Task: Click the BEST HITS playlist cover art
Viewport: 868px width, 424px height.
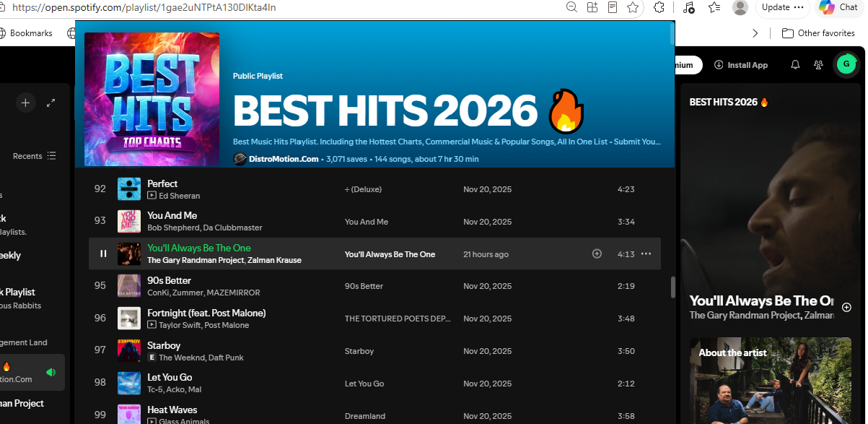Action: [x=152, y=99]
